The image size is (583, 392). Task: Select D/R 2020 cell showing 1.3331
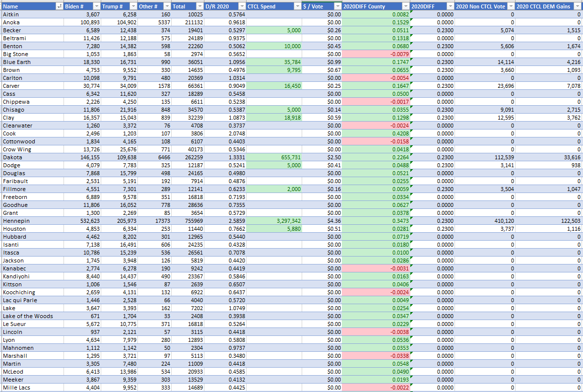tap(225, 157)
